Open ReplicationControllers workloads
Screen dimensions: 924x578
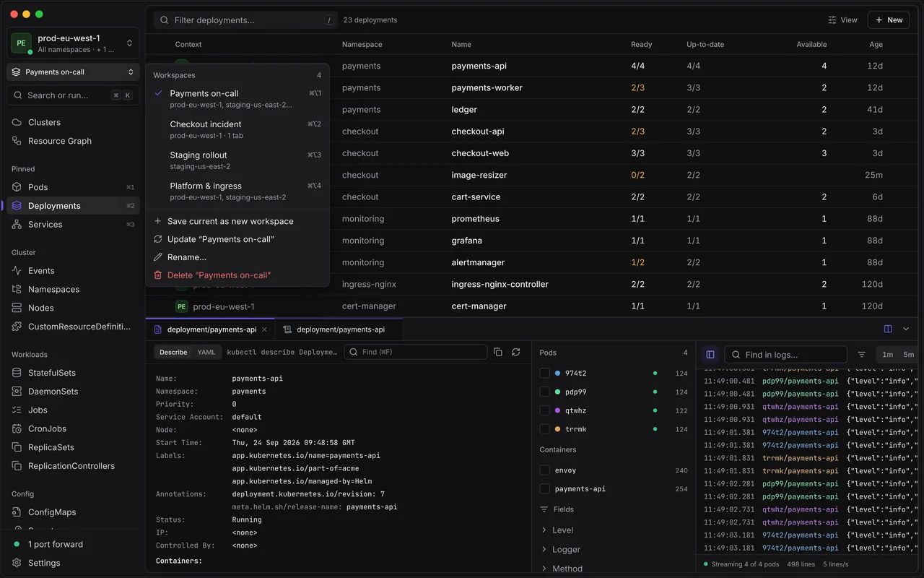coord(73,466)
